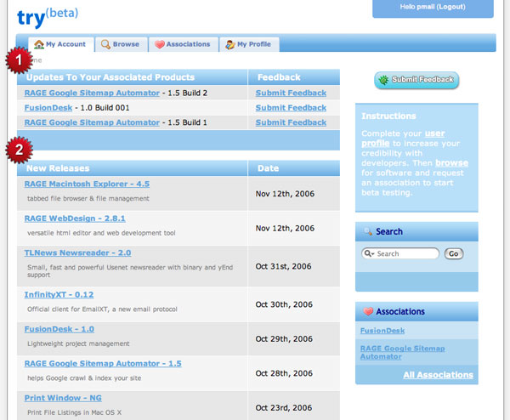Open RAGE WebDesign - 2.8.1 release
Viewport: 510px width, 420px height.
click(75, 219)
